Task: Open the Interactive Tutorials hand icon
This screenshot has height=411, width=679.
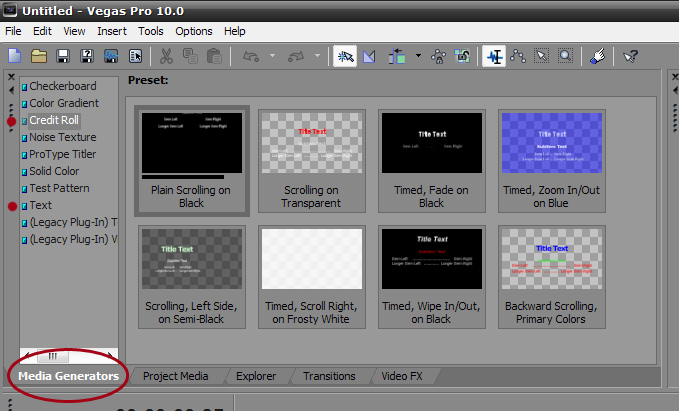Action: [597, 56]
